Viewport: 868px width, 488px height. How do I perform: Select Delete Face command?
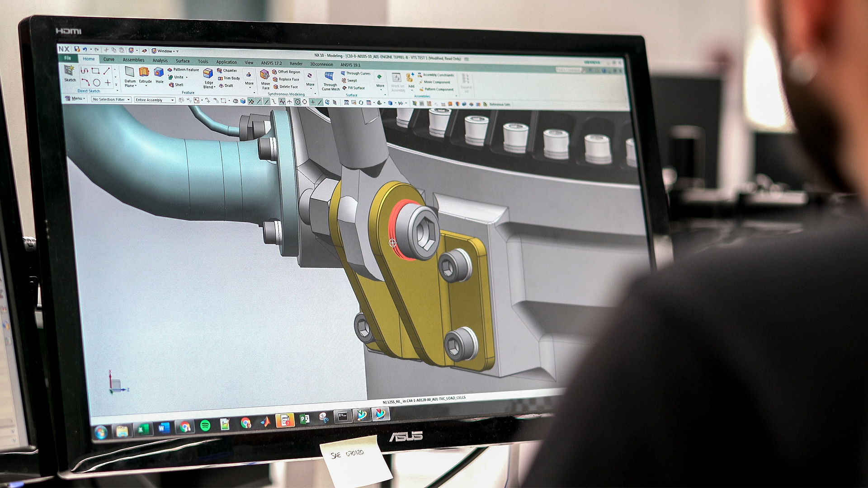coord(285,86)
